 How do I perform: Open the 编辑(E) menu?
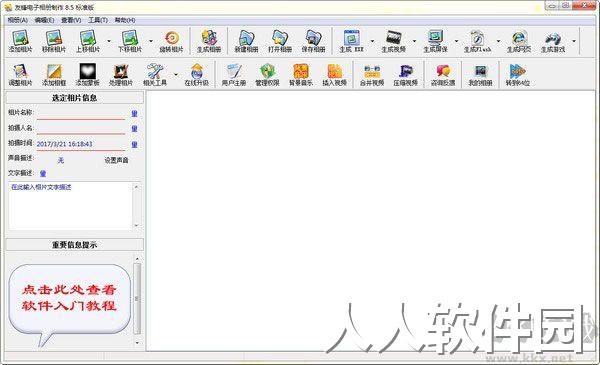pyautogui.click(x=44, y=20)
